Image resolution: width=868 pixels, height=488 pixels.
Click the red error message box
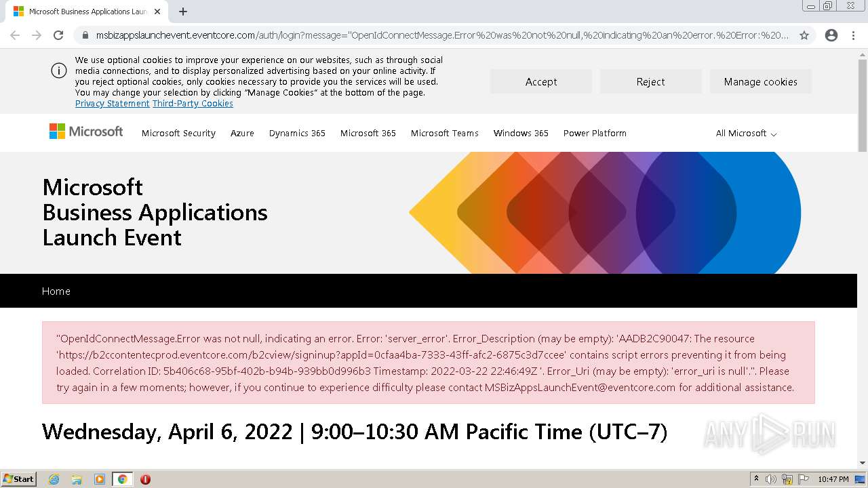click(x=429, y=363)
